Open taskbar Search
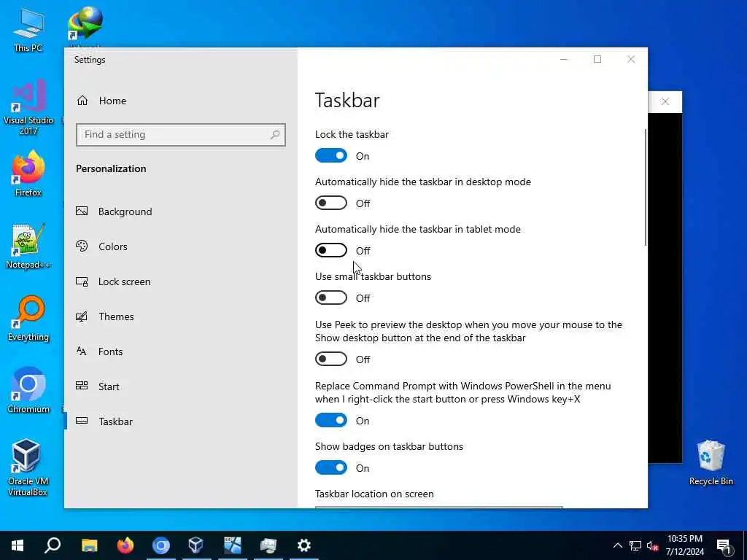747x560 pixels. click(x=53, y=545)
